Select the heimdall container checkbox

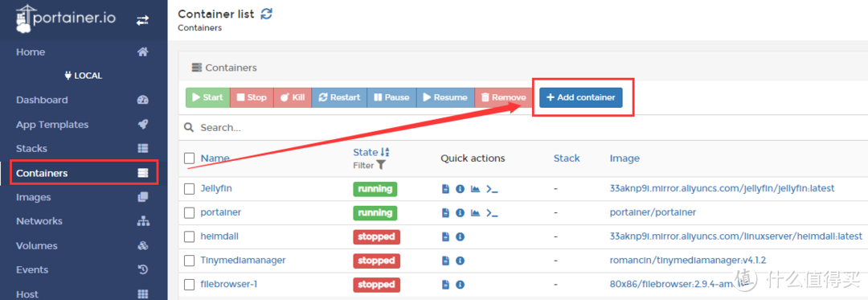[190, 237]
